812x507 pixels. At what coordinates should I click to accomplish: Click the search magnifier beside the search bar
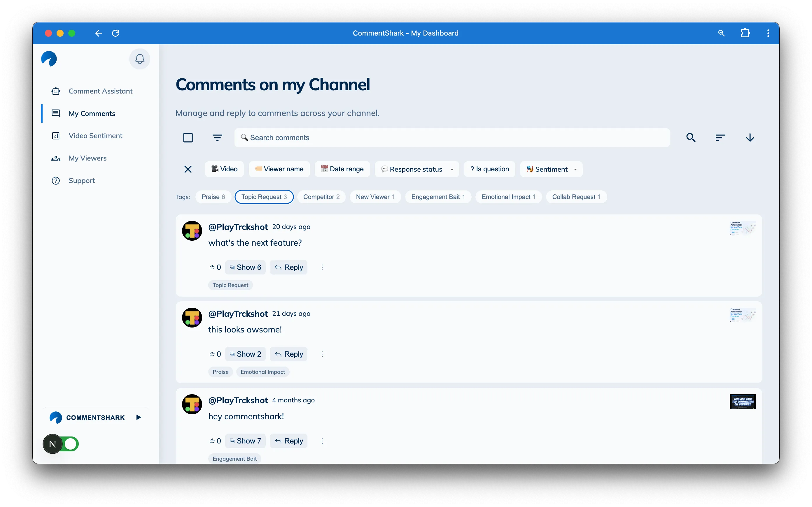click(x=691, y=138)
